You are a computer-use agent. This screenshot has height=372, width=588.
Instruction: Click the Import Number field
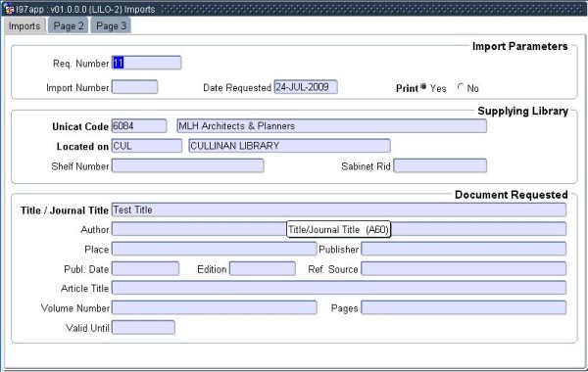coord(134,87)
